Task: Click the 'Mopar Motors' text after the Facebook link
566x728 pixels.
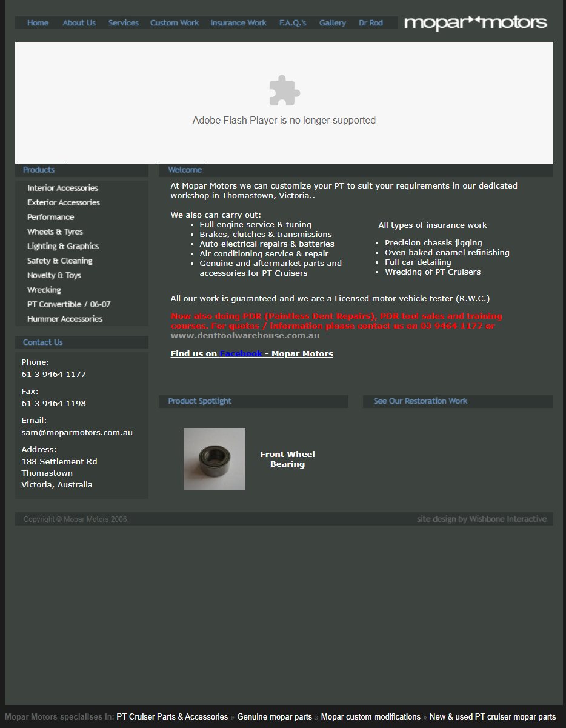Action: pyautogui.click(x=302, y=353)
